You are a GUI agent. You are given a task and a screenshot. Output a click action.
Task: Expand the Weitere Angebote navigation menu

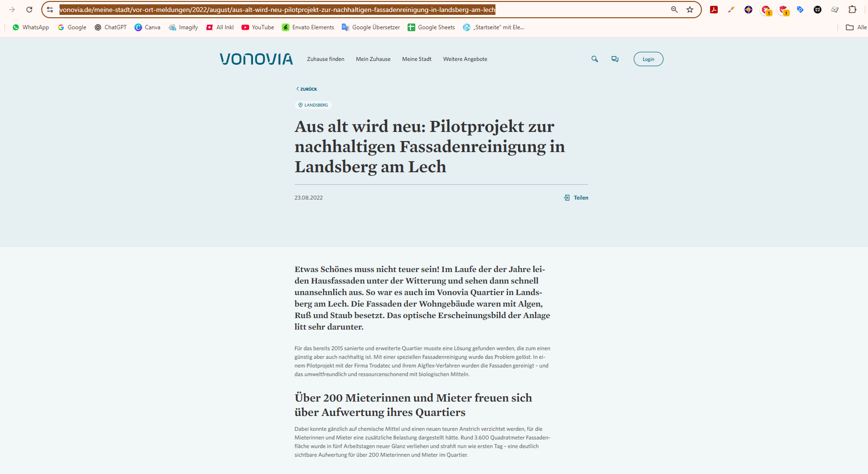pyautogui.click(x=465, y=59)
